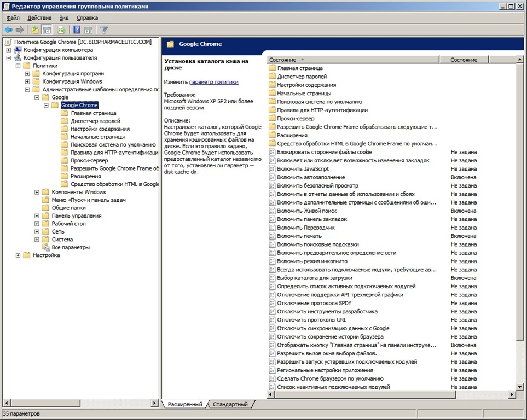This screenshot has height=420, width=527.
Task: Select 'Настройки содержания' in the tree
Action: tap(100, 129)
